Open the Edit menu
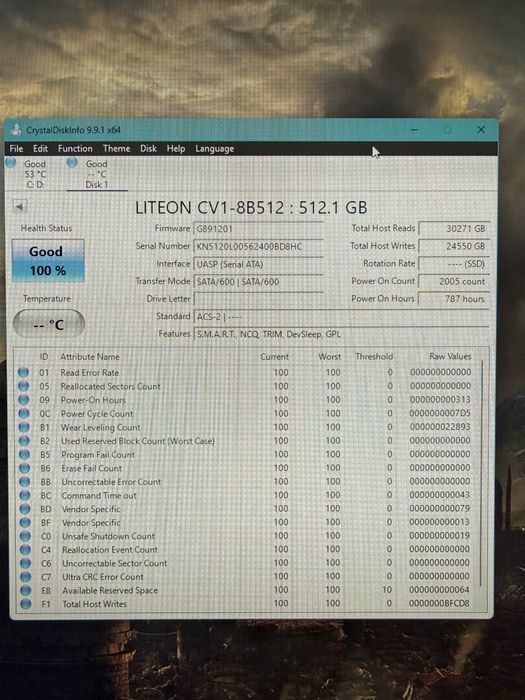The height and width of the screenshot is (700, 525). tap(40, 149)
